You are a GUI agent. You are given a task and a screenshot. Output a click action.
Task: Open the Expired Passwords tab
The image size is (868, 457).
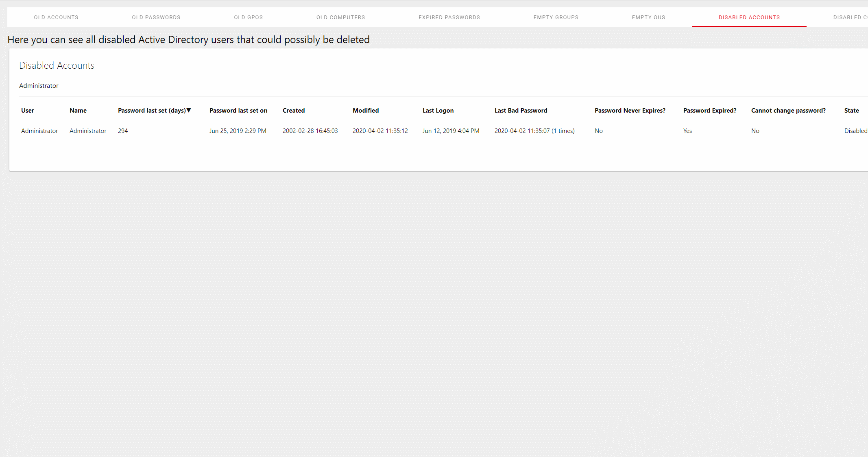pos(449,17)
